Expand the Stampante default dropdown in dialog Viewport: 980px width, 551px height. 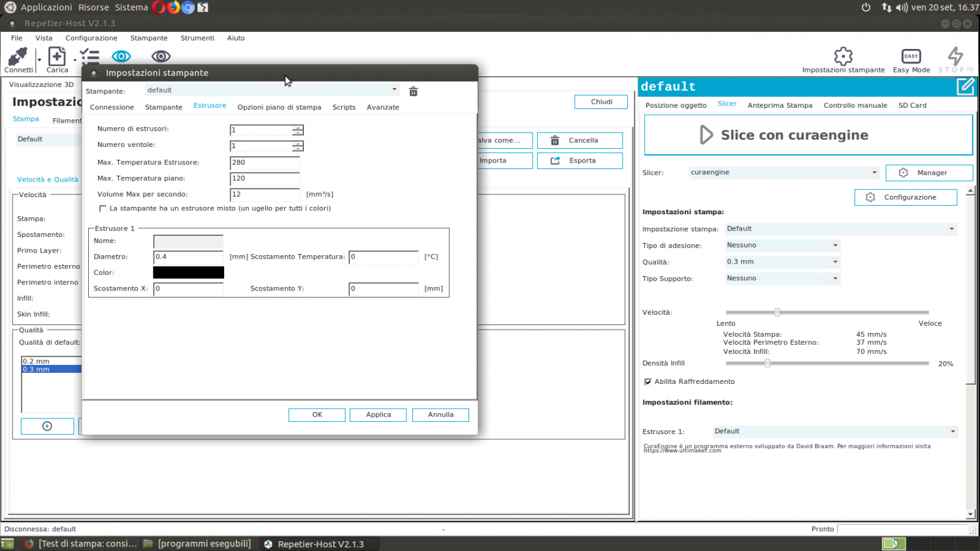[272, 90]
